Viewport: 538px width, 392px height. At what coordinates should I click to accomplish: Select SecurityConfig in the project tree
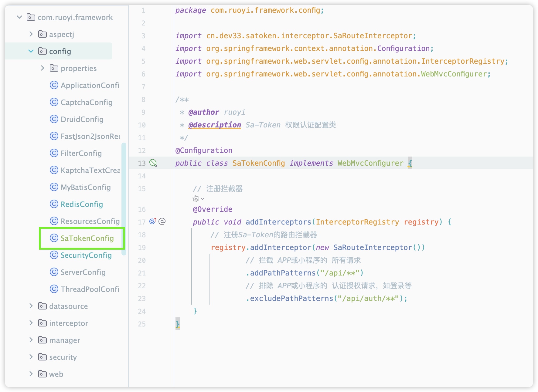86,255
